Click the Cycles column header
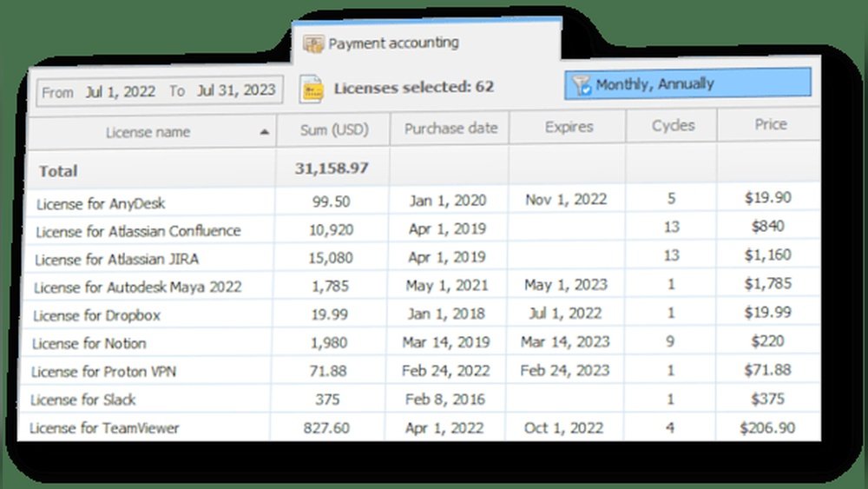The height and width of the screenshot is (489, 868). click(673, 125)
